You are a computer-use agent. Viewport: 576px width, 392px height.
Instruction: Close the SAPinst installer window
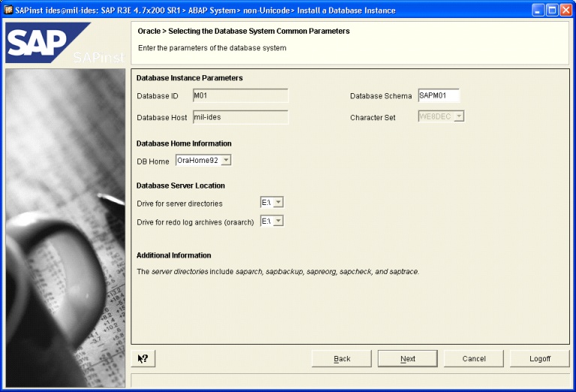[x=565, y=10]
